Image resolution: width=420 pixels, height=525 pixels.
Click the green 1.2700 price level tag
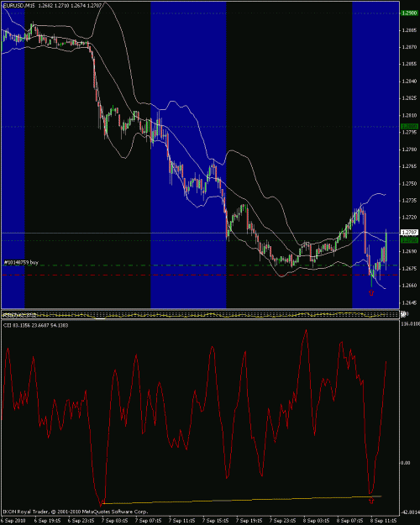[409, 240]
